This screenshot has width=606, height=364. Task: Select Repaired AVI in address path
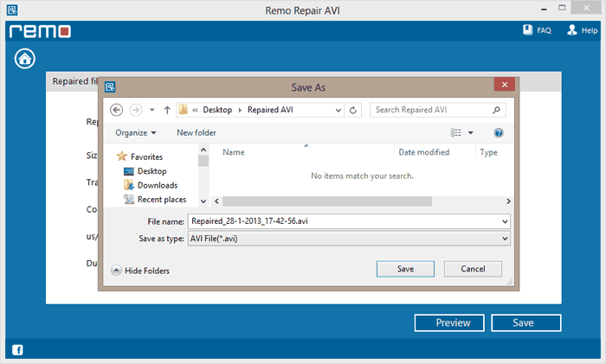[x=270, y=110]
